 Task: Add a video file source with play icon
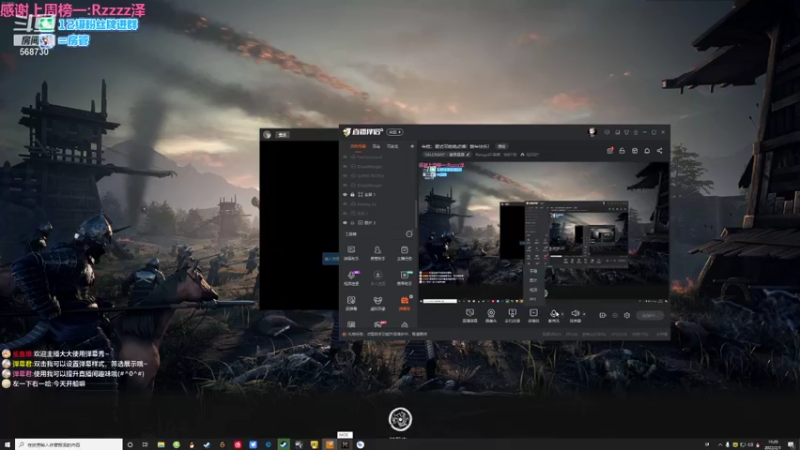pyautogui.click(x=533, y=315)
